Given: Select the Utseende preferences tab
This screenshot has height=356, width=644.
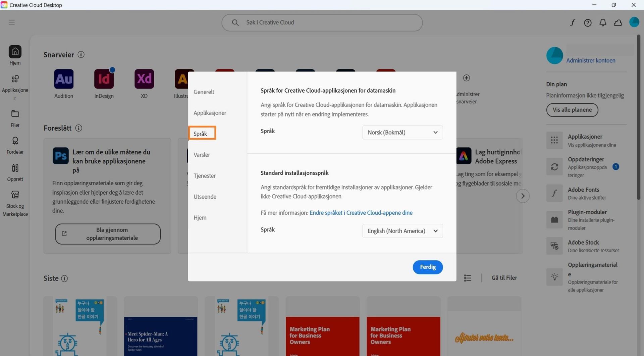Looking at the screenshot, I should point(205,197).
